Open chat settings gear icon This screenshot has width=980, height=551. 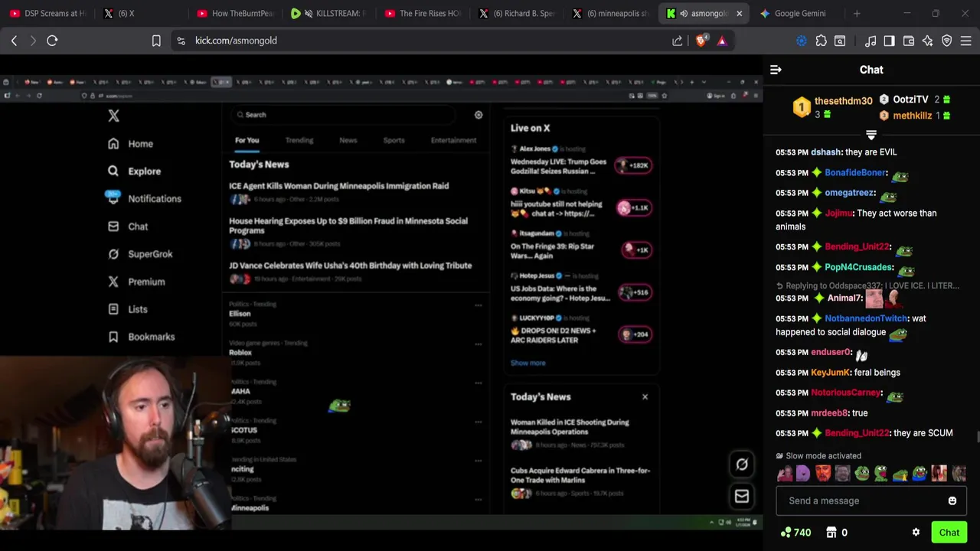[916, 533]
